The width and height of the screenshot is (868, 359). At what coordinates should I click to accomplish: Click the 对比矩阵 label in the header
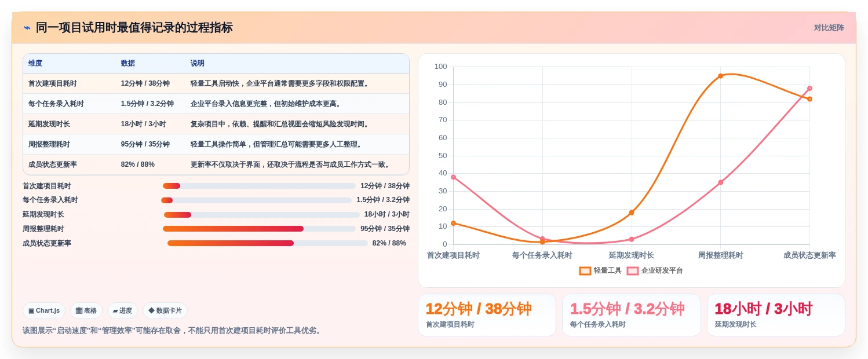829,28
